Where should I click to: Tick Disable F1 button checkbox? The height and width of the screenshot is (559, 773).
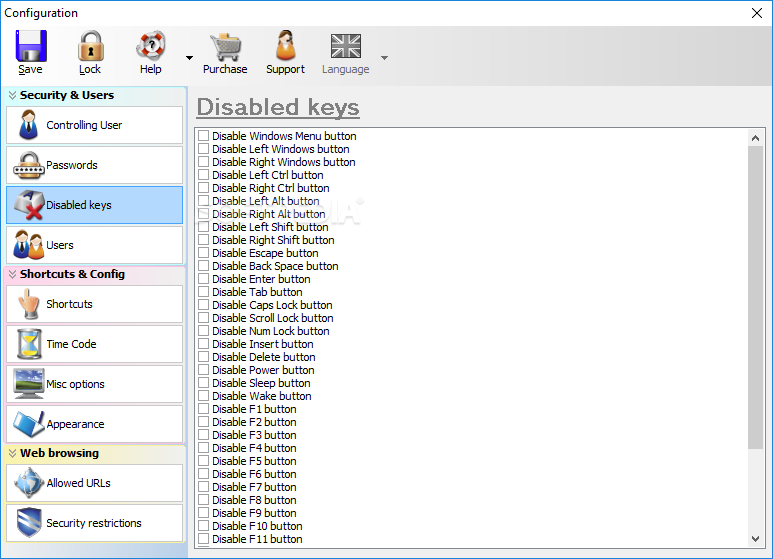[x=204, y=409]
